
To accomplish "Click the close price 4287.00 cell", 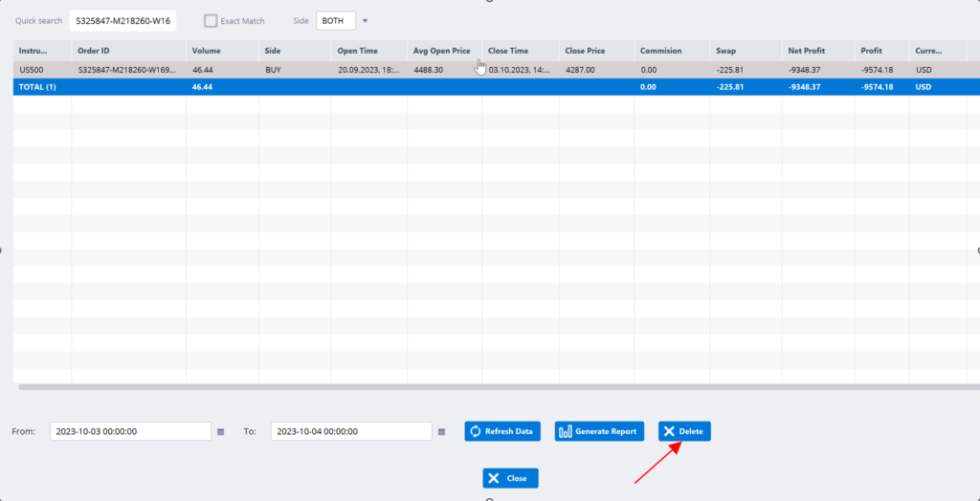I will (x=597, y=70).
